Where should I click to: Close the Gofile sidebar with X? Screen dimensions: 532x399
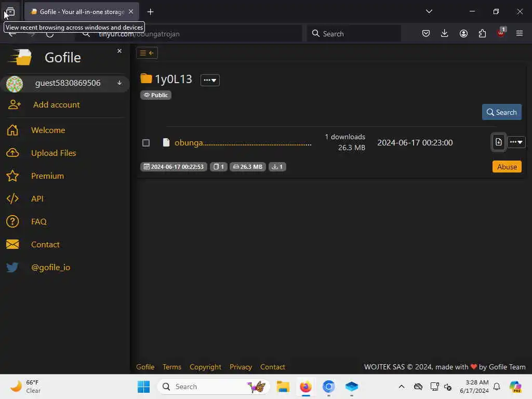[119, 51]
